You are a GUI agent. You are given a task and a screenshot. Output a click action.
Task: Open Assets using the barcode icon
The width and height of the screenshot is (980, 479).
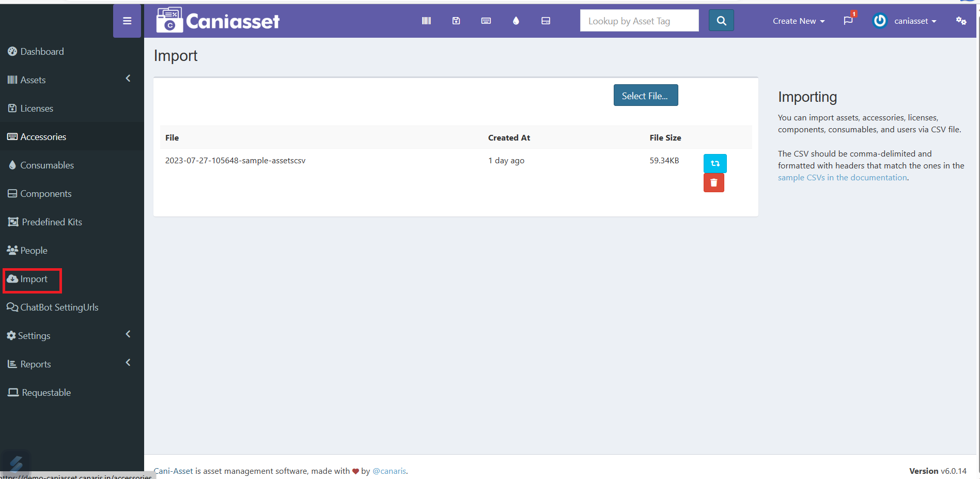coord(426,20)
